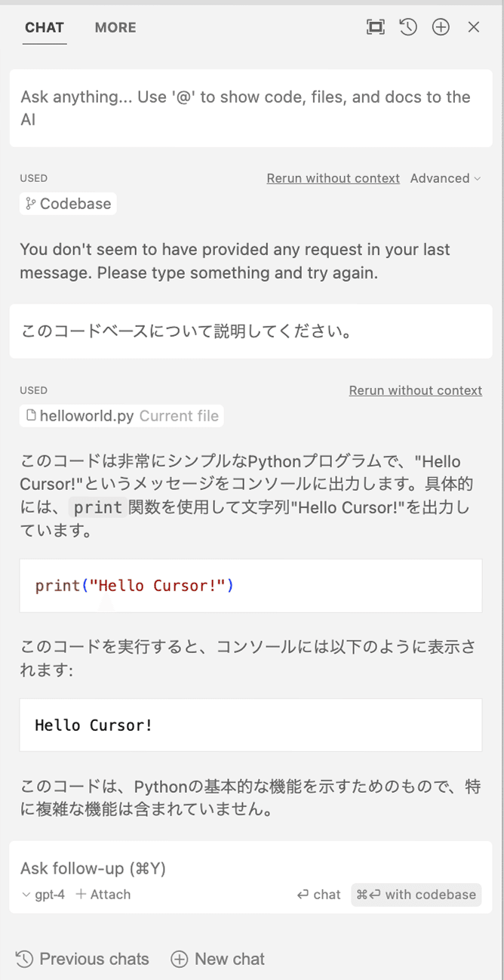Expand the model chevron next to gpt-4
This screenshot has height=980, width=504.
pos(26,894)
